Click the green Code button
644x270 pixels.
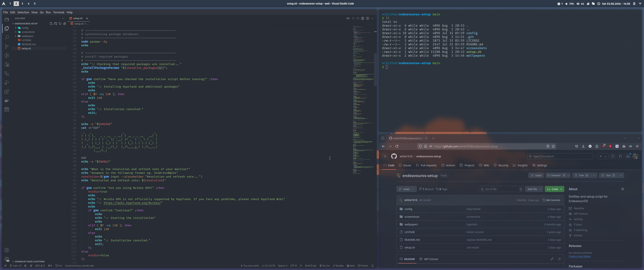554,189
